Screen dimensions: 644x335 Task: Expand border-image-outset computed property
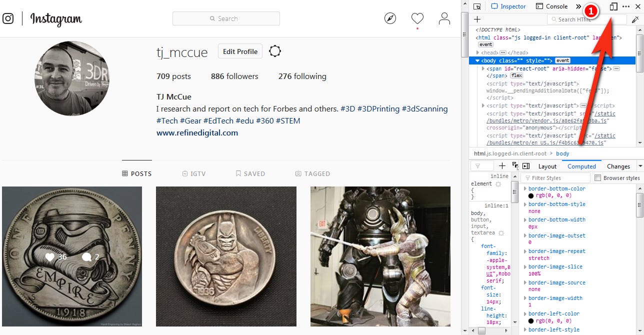point(525,236)
